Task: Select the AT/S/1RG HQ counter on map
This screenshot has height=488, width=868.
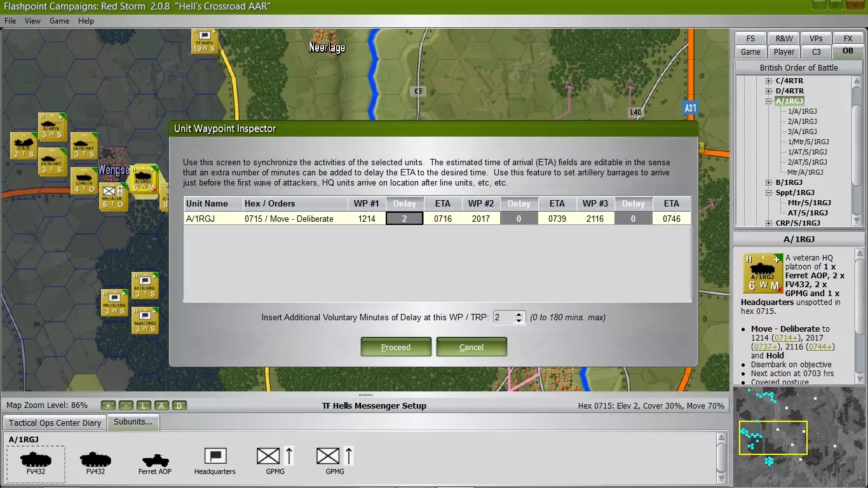Action: pos(145,285)
